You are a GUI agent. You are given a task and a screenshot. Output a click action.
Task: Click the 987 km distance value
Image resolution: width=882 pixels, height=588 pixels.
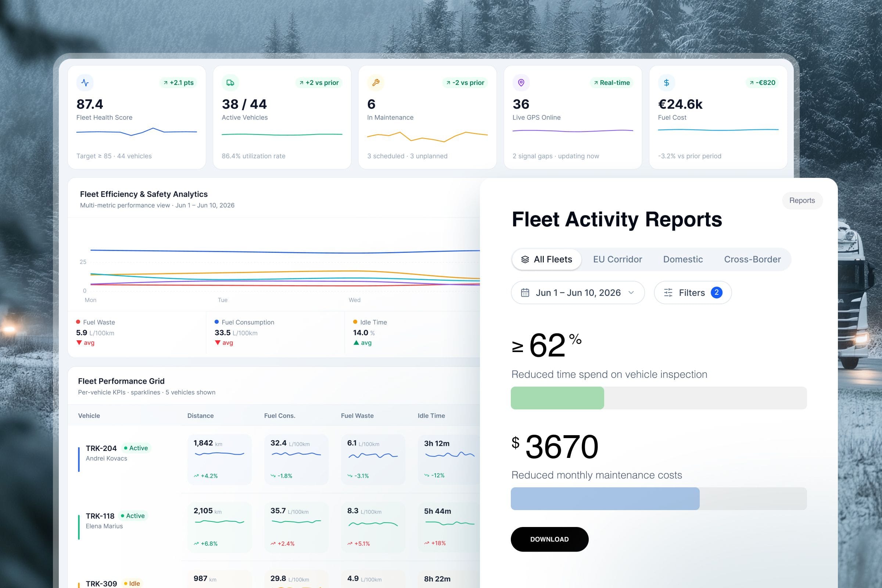tap(205, 578)
